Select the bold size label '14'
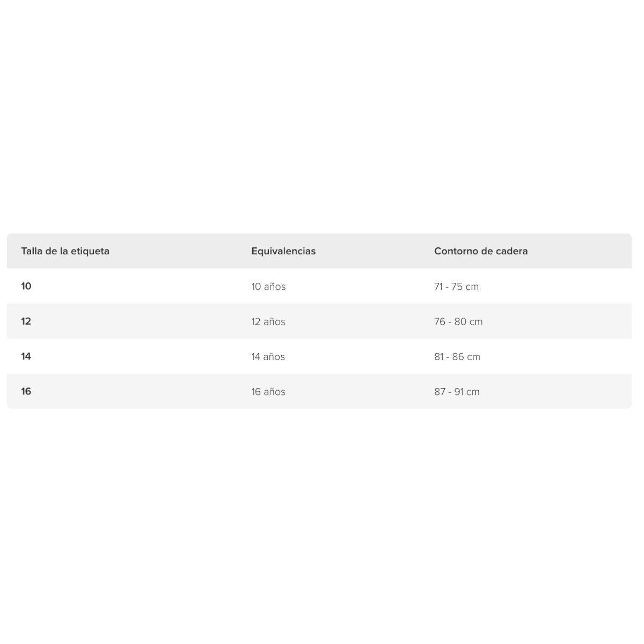644x644 pixels. (26, 356)
